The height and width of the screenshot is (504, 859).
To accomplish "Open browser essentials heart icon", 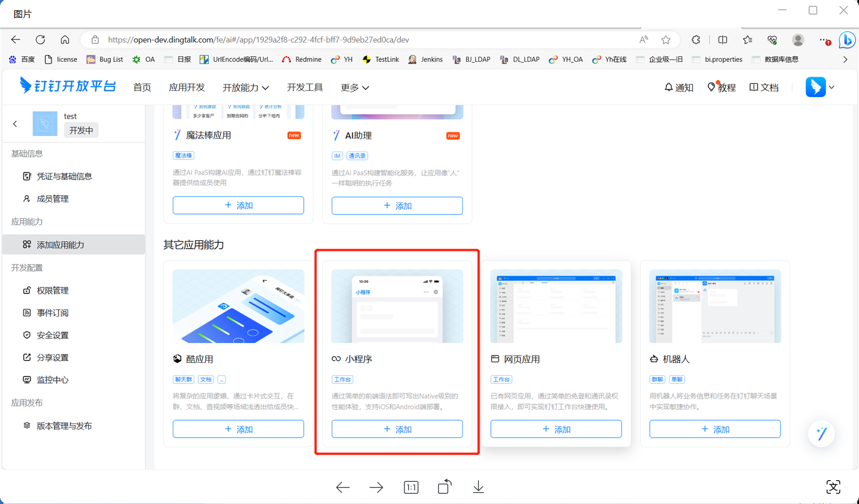I will point(772,40).
